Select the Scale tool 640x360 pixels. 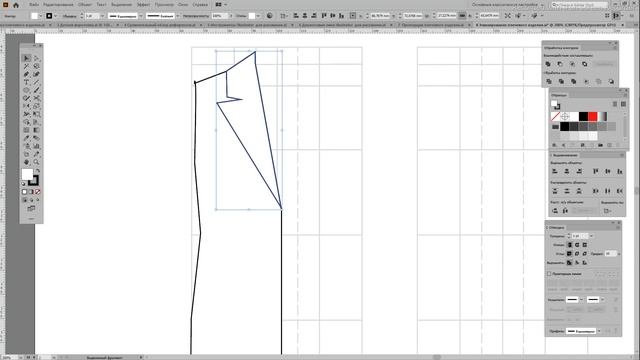(36, 106)
